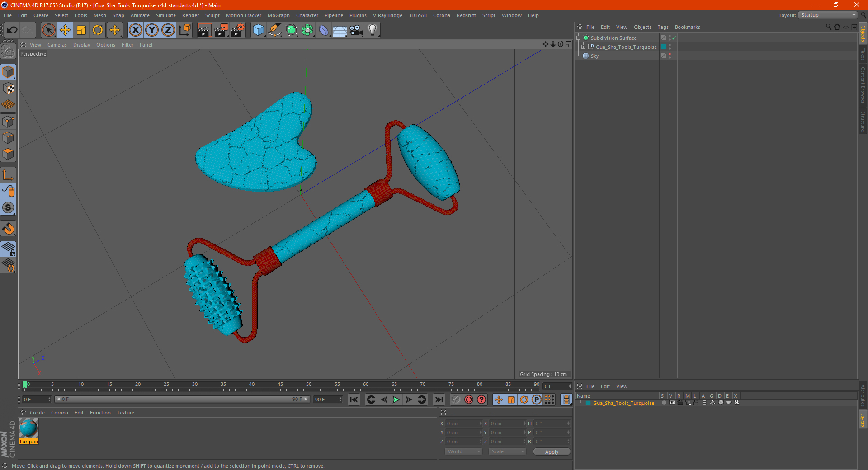The image size is (868, 470).
Task: Add Camera object icon
Action: pyautogui.click(x=356, y=30)
